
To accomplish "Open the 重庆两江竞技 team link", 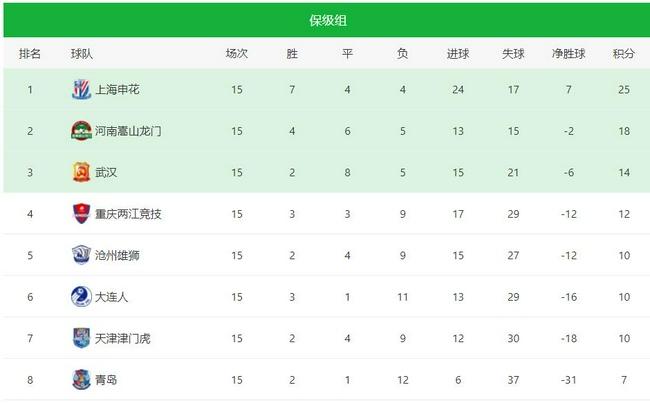I will (x=129, y=213).
